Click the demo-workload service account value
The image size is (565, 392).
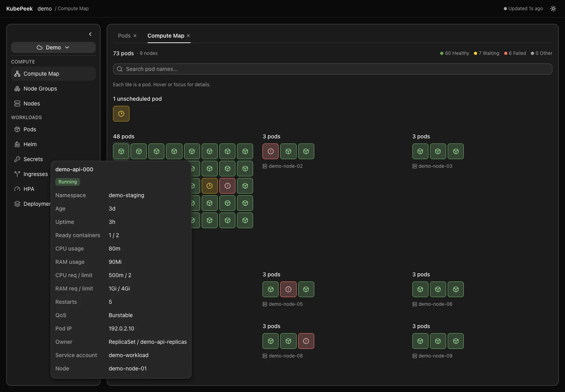[128, 355]
